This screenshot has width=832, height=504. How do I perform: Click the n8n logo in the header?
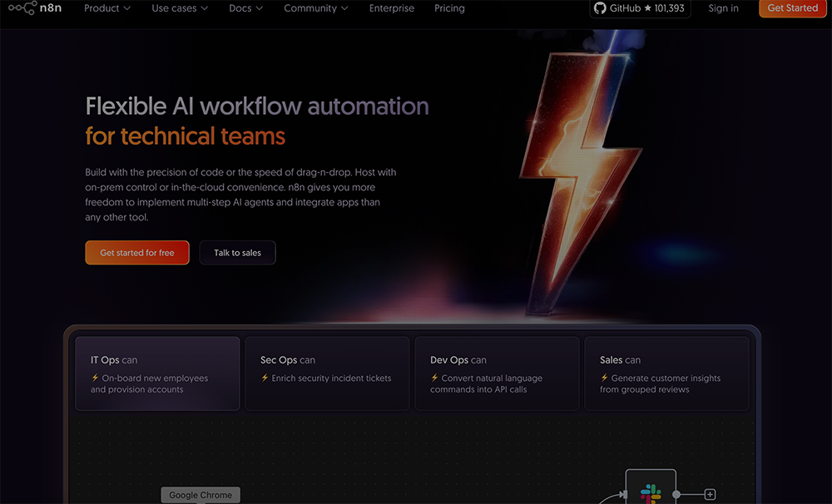(x=35, y=8)
